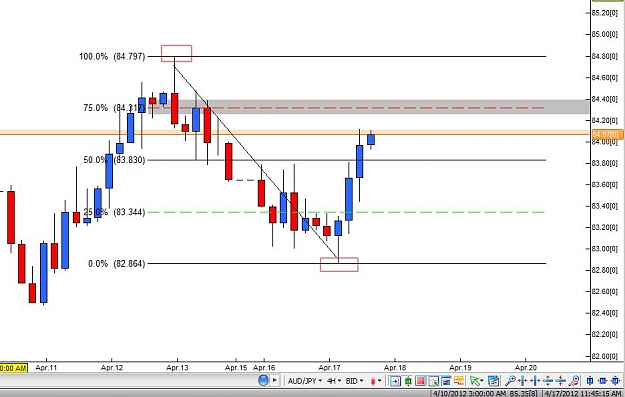Screen dimensions: 625x397
Task: Click the 4/10/2012 3:00:00 AM status text
Action: pyautogui.click(x=469, y=393)
